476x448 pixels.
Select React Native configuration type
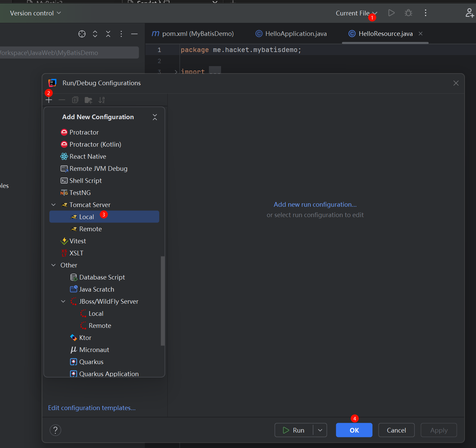pyautogui.click(x=104, y=156)
